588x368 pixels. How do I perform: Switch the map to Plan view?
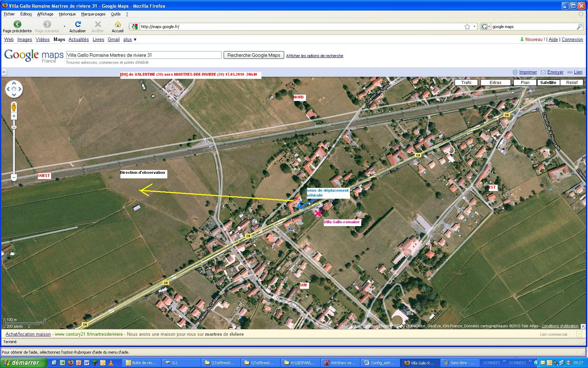click(x=525, y=83)
